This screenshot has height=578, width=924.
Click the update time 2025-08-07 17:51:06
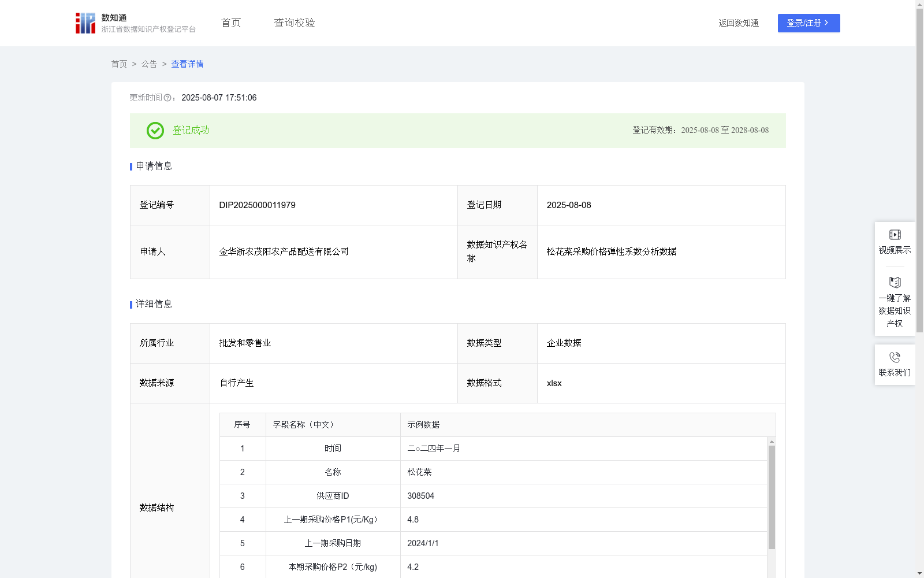click(219, 98)
